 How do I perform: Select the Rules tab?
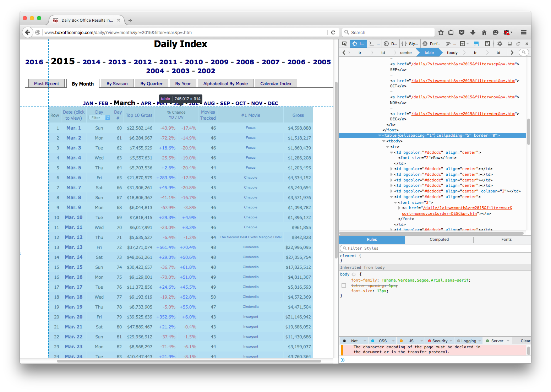(x=372, y=240)
